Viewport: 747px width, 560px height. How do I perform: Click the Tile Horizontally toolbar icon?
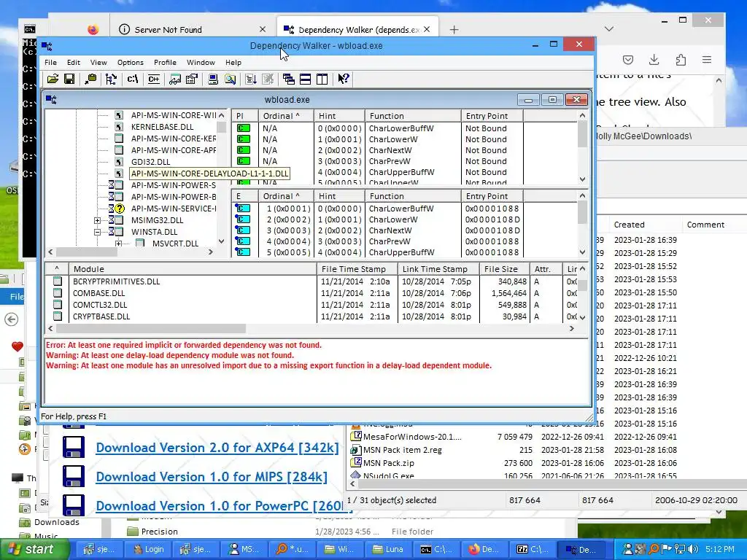[x=306, y=79]
